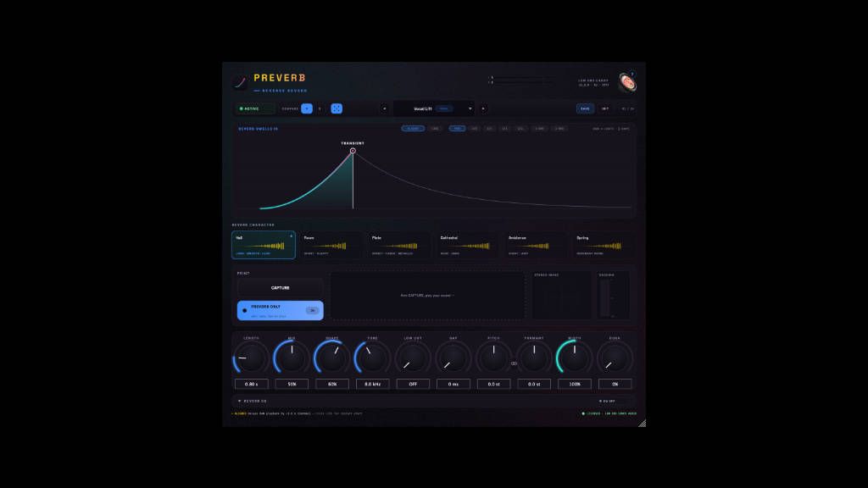Click the Tone knob

tap(373, 358)
